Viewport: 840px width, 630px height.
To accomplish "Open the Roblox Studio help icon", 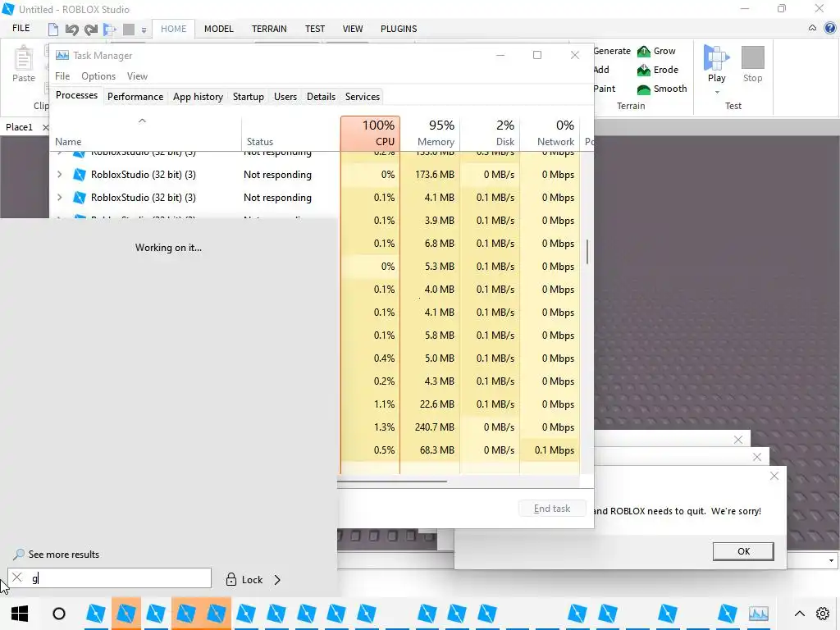I will coord(830,29).
